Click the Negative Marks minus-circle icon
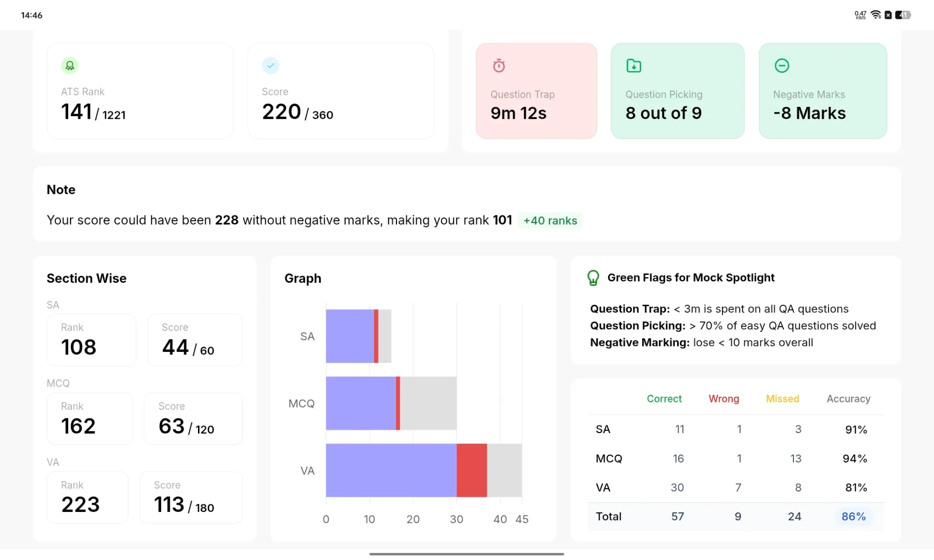This screenshot has width=934, height=560. point(782,66)
